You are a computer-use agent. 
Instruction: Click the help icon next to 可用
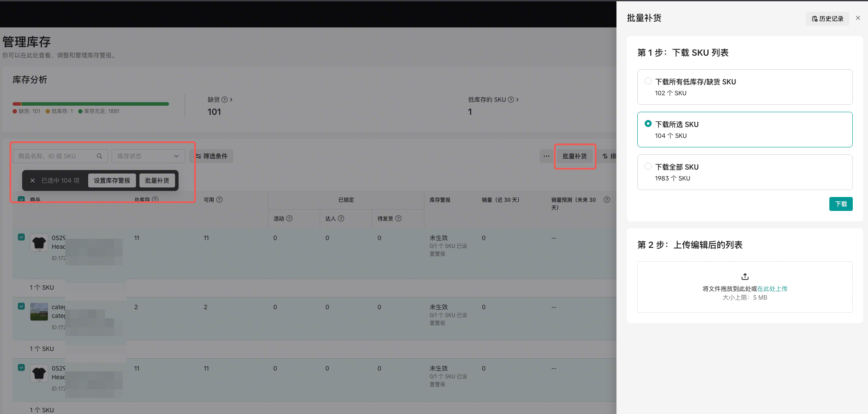[219, 200]
